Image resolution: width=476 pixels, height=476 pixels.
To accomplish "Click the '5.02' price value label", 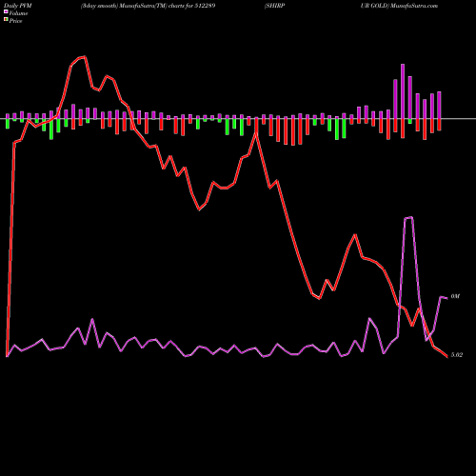I will pos(456,355).
